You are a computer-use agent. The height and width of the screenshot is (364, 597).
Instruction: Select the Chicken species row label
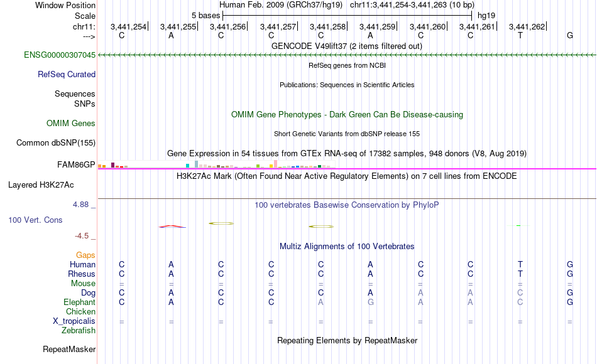click(x=80, y=311)
